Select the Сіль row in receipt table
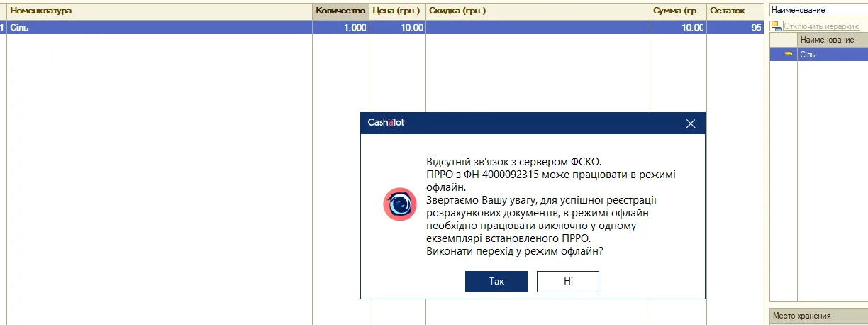This screenshot has width=868, height=325. 382,27
